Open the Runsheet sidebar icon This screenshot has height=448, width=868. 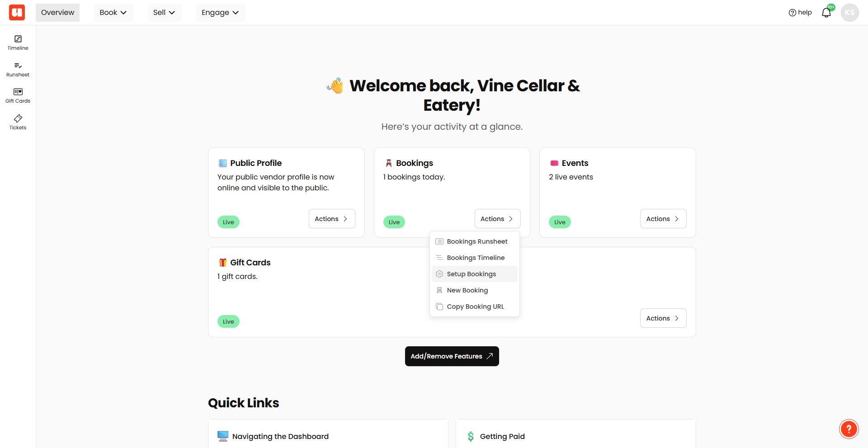click(18, 70)
